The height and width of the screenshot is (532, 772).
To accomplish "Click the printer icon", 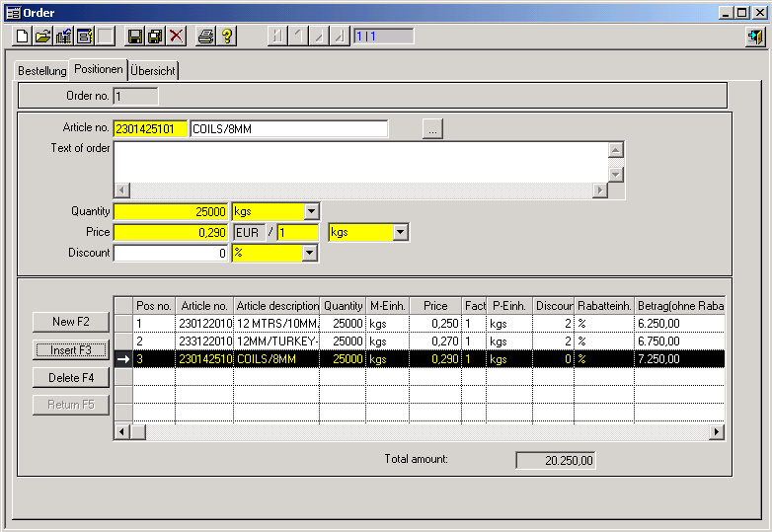I will (205, 37).
